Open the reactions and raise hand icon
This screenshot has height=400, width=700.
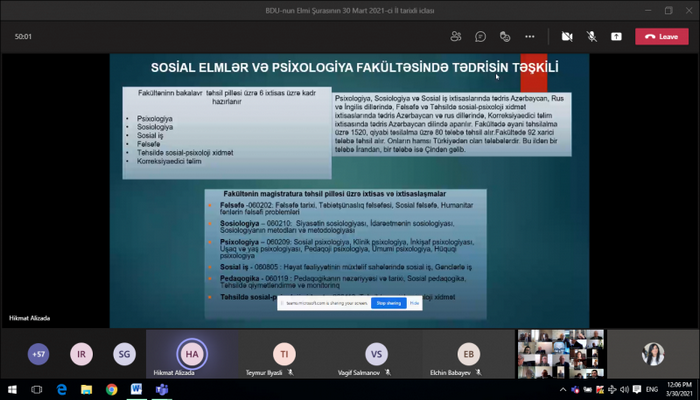[x=506, y=36]
